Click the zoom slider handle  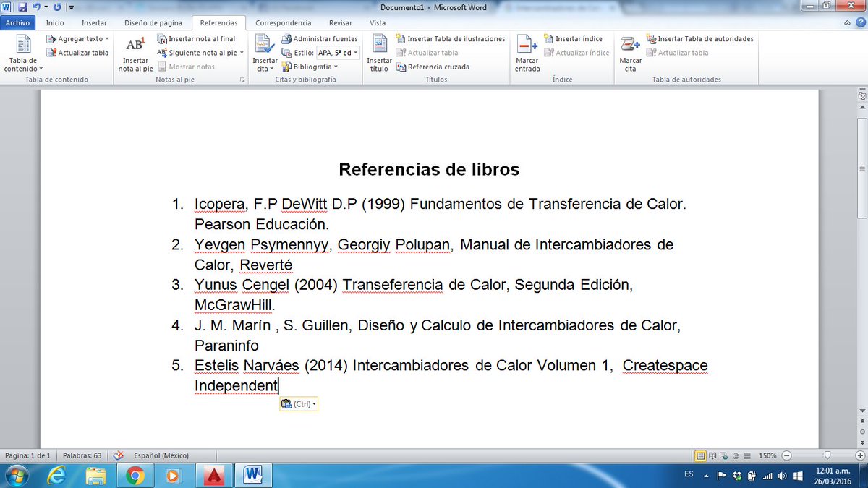(x=827, y=455)
